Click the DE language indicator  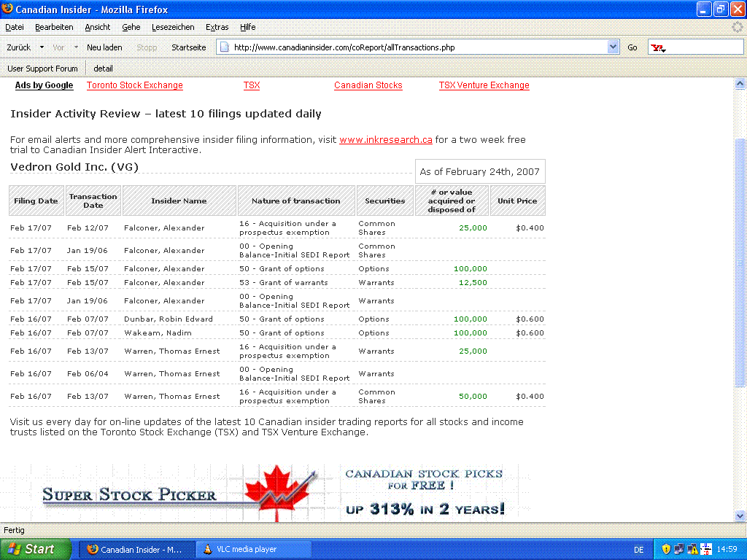click(638, 550)
